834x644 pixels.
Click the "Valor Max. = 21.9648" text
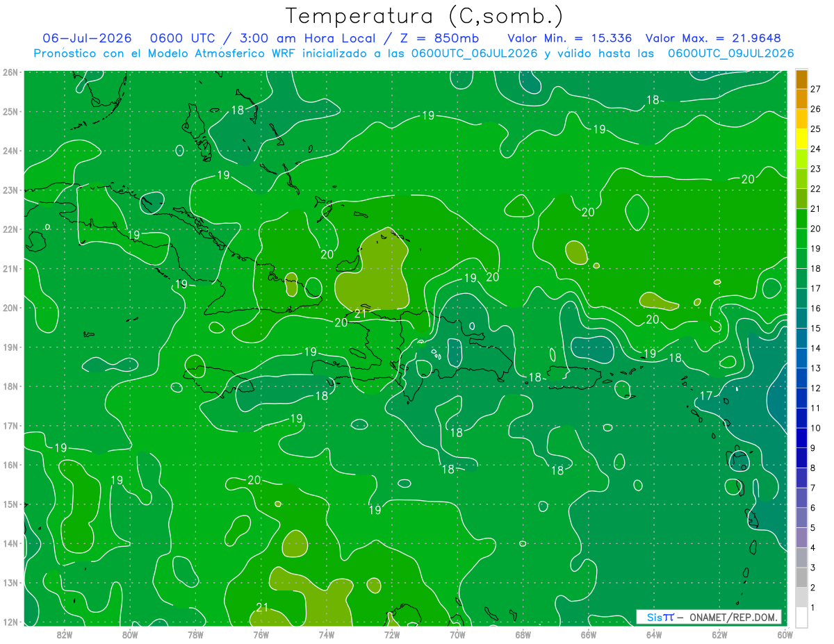coord(713,38)
